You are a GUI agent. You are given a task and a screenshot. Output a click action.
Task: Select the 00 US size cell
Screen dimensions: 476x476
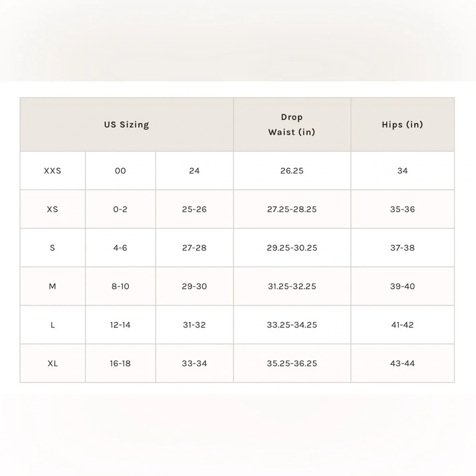[120, 170]
